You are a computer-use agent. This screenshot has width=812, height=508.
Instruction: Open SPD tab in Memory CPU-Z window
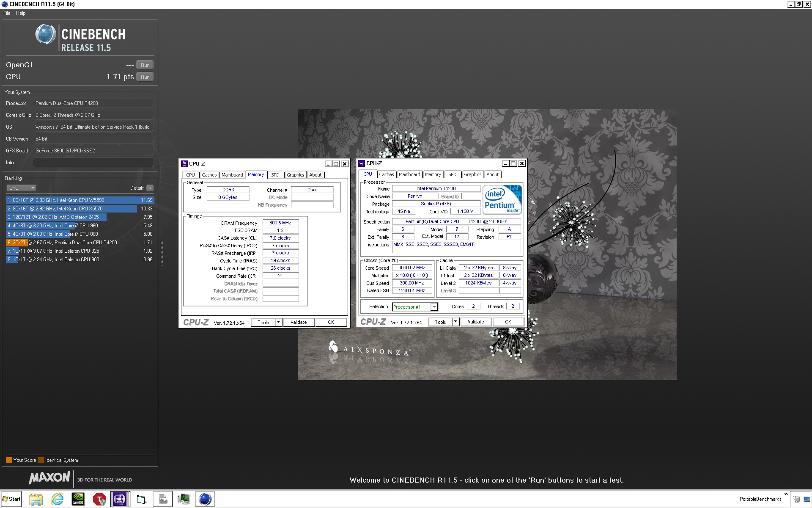pyautogui.click(x=275, y=175)
